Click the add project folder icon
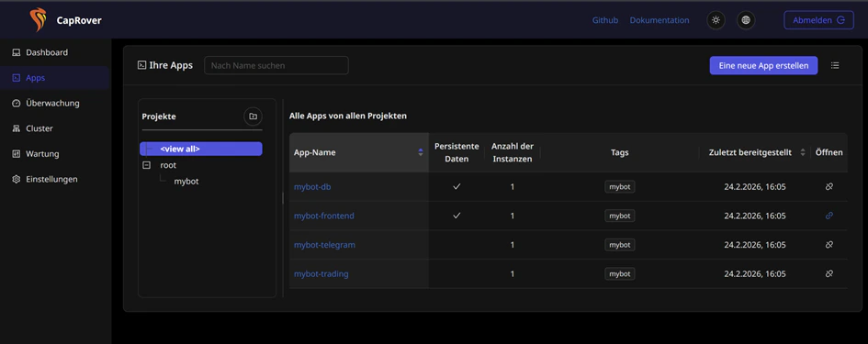This screenshot has height=344, width=868. [x=253, y=117]
